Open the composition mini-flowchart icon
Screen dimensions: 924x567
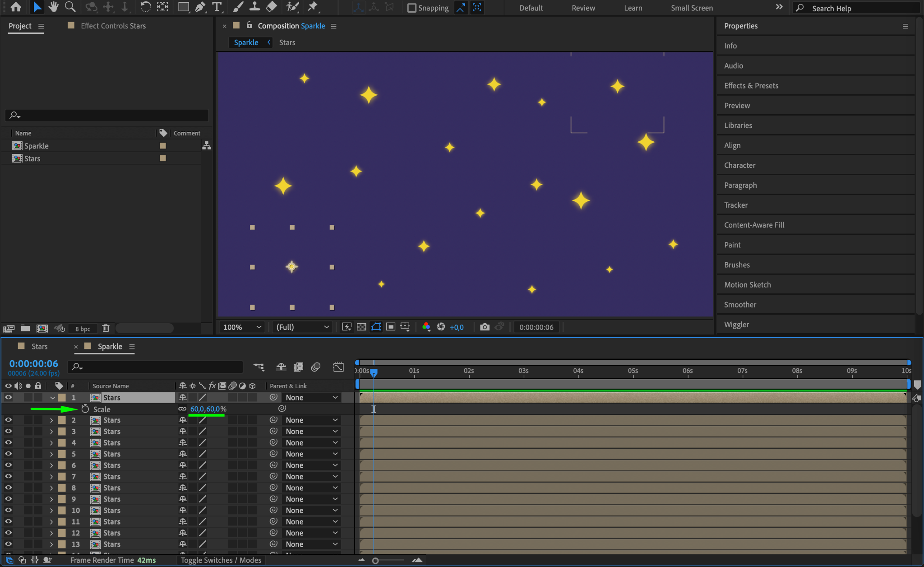point(259,367)
